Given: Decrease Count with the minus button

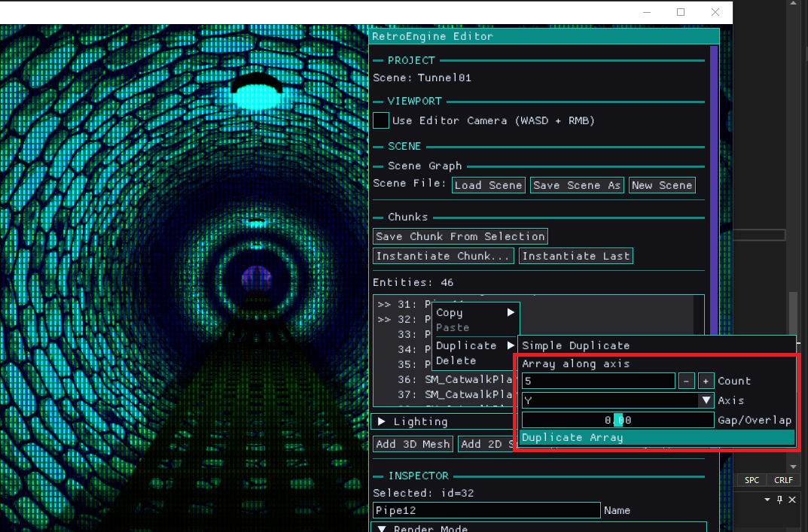Looking at the screenshot, I should (x=686, y=382).
